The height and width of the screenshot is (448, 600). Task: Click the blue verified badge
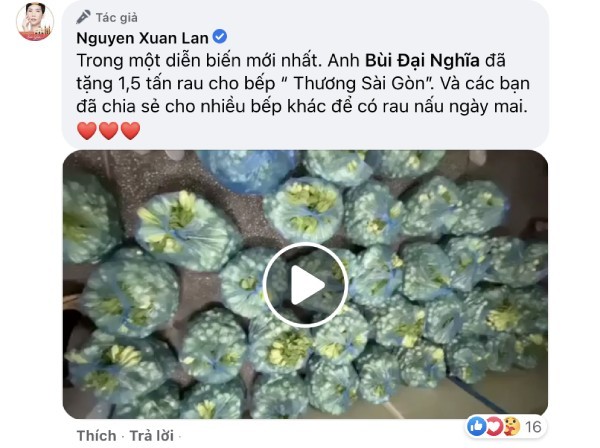tap(220, 37)
